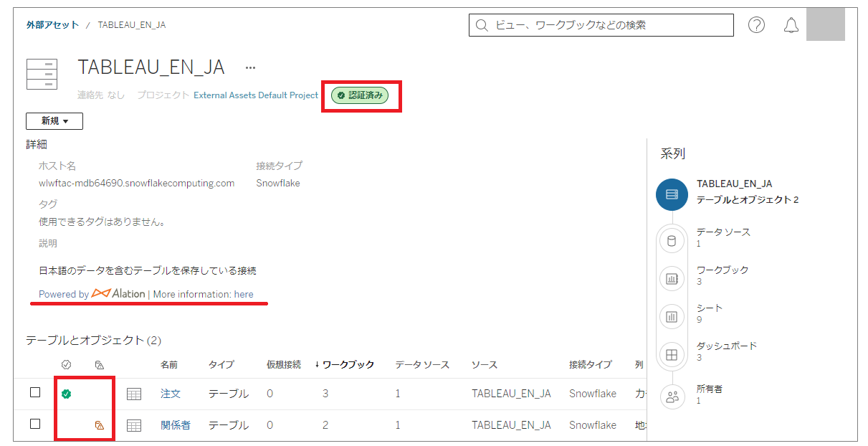This screenshot has width=868, height=446.
Task: Click the ワークブック lineage icon
Action: point(672,279)
